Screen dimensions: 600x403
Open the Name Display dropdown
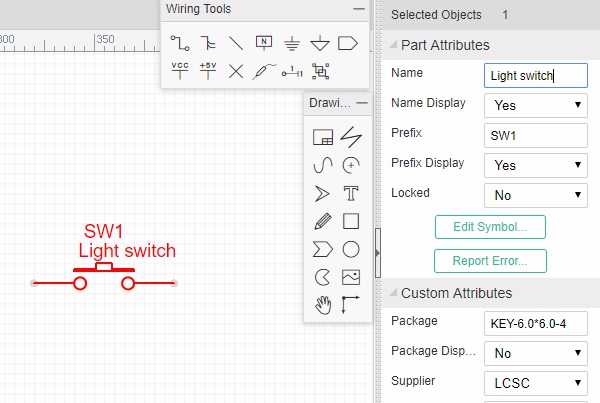click(x=535, y=104)
